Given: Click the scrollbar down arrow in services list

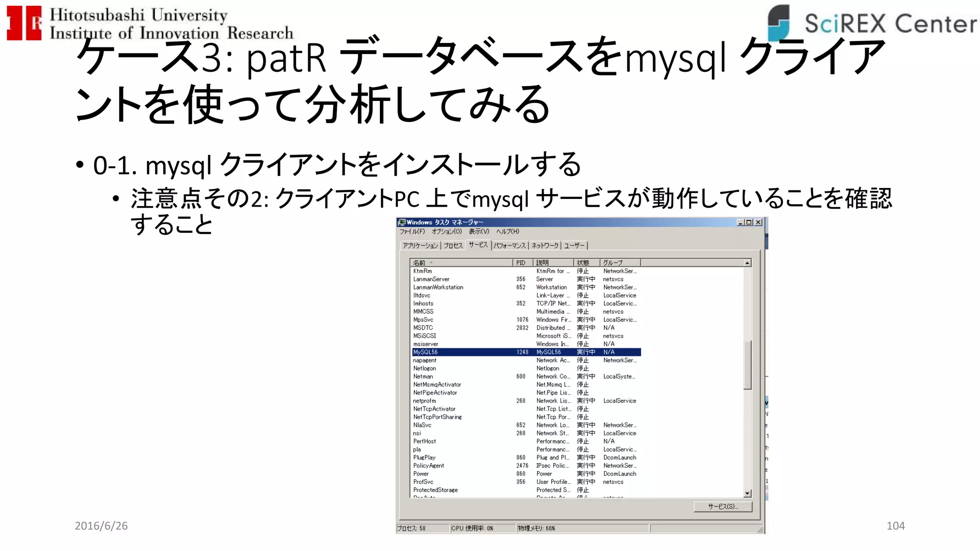Looking at the screenshot, I should coord(747,493).
